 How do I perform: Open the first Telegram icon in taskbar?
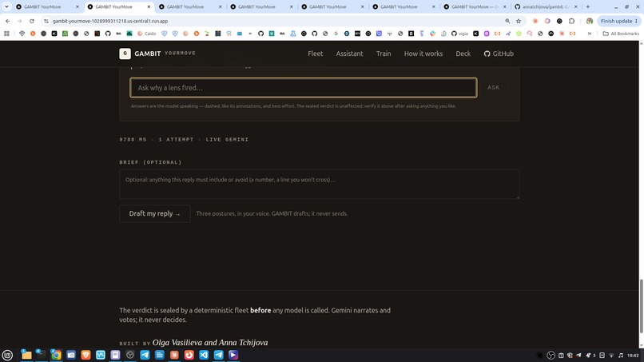coord(145,355)
